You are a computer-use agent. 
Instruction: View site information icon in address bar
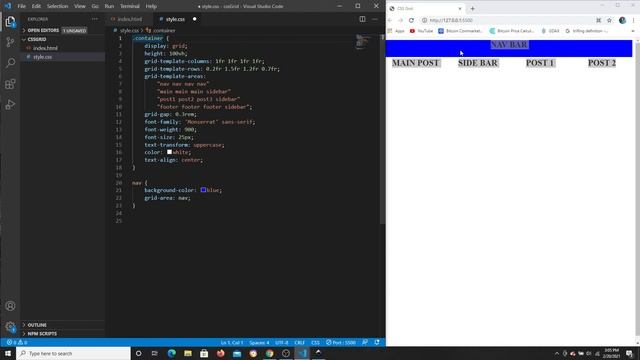424,20
